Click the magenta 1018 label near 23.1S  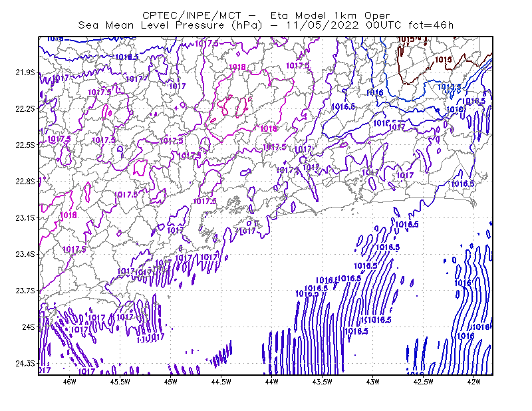68,215
